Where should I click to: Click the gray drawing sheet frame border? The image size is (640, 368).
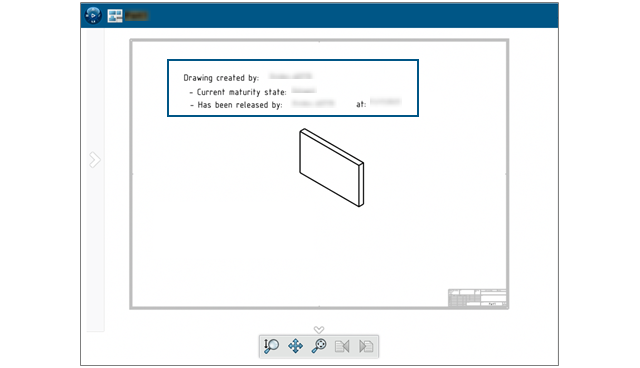319,40
